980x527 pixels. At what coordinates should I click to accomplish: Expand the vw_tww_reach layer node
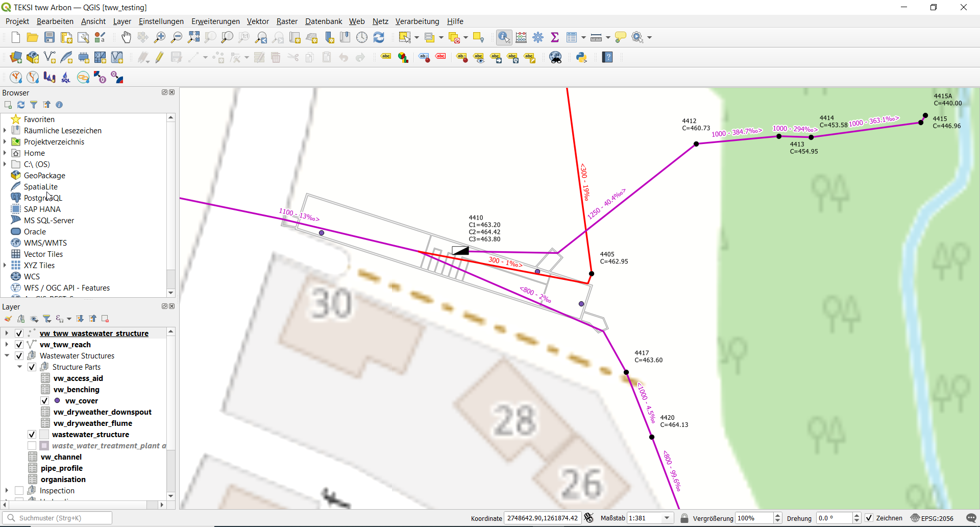[7, 345]
